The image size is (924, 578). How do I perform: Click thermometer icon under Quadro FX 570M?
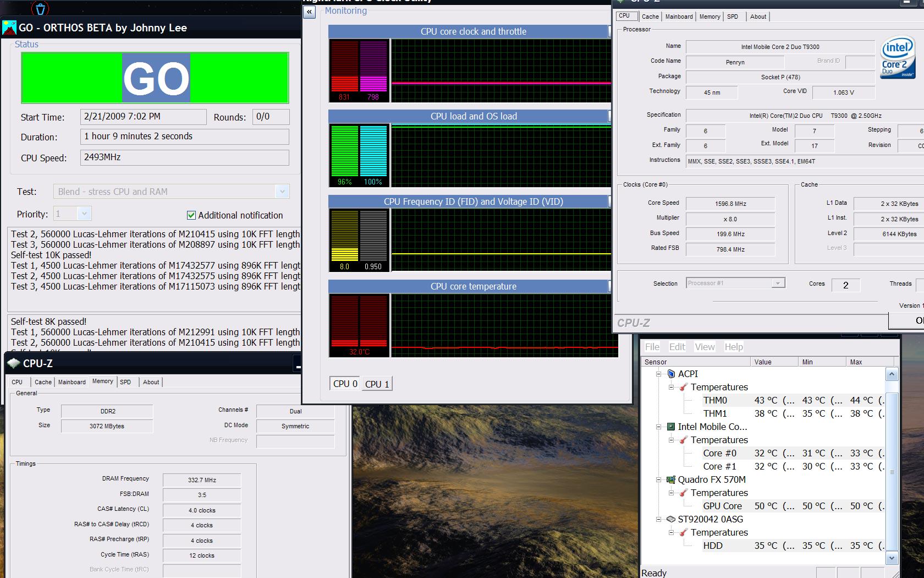coord(684,493)
